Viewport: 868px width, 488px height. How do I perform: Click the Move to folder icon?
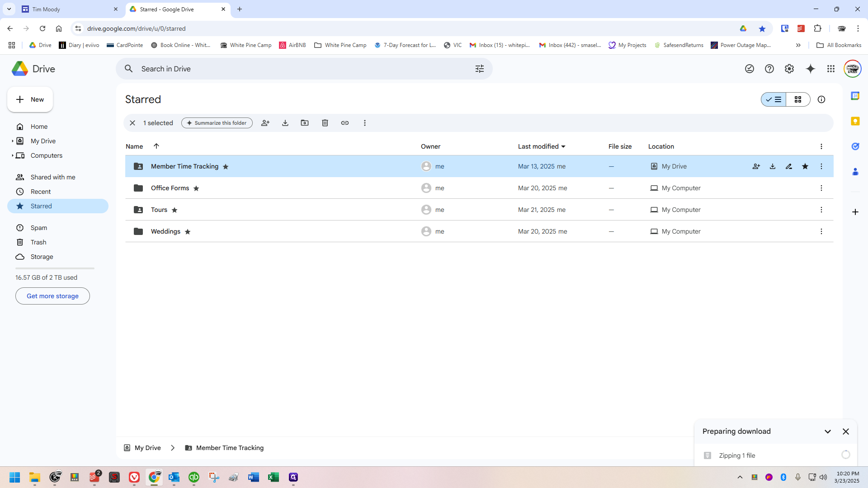coord(305,123)
